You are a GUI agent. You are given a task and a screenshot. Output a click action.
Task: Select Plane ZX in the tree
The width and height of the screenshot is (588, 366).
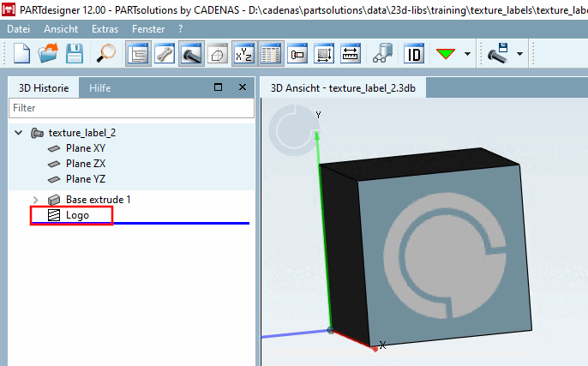86,164
